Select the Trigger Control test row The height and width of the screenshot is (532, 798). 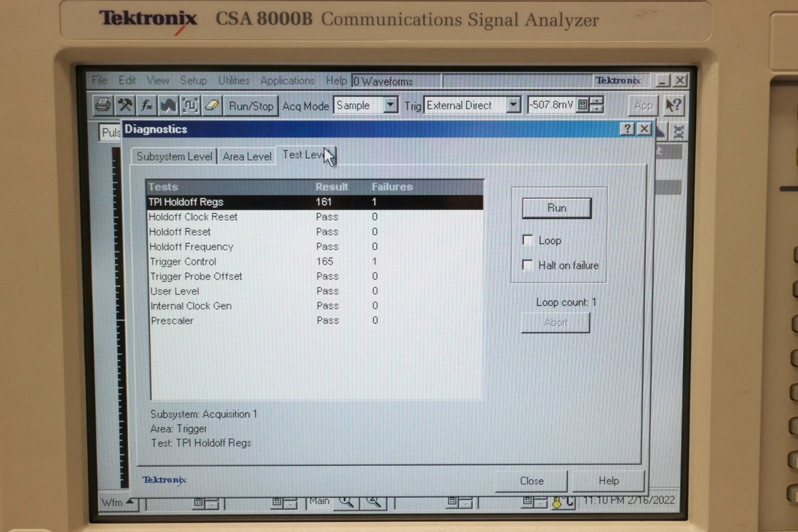coord(315,261)
